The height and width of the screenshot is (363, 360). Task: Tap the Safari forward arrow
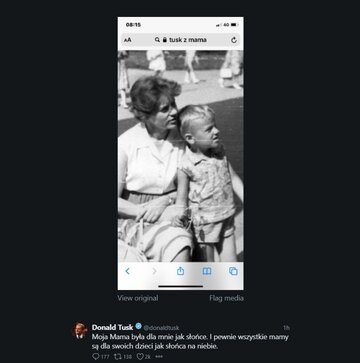tap(154, 271)
